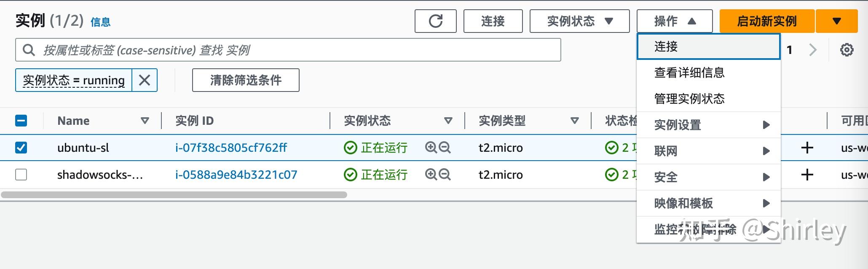This screenshot has height=269, width=868.
Task: Click t2.micro type in ubuntu-sl row
Action: coord(501,148)
